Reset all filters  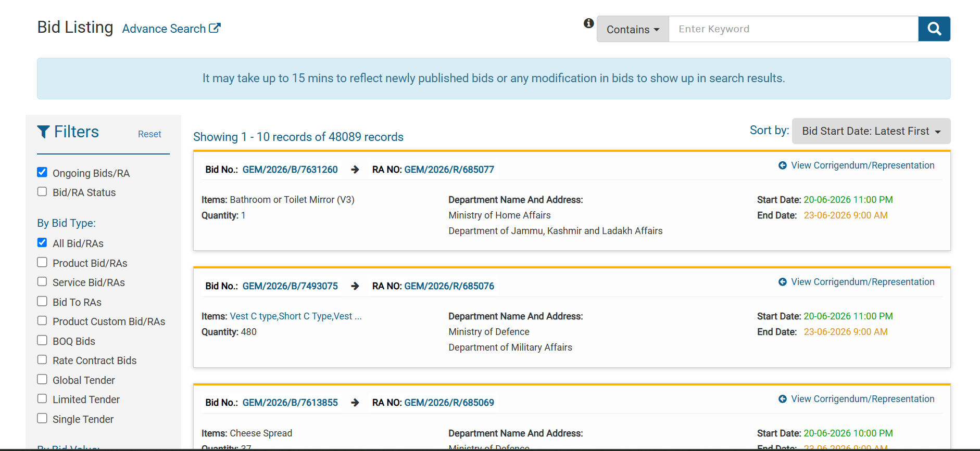[x=149, y=134]
